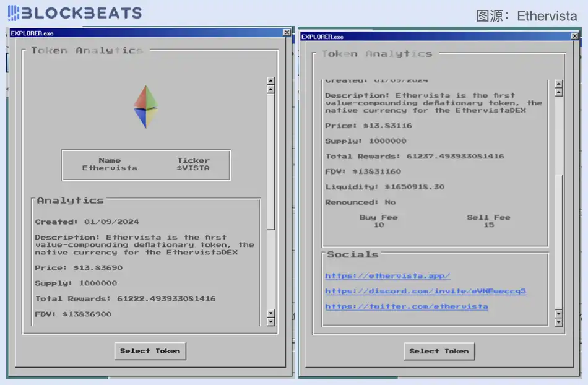Click the left window's scrollbar thumb
The width and height of the screenshot is (588, 385).
pyautogui.click(x=270, y=161)
